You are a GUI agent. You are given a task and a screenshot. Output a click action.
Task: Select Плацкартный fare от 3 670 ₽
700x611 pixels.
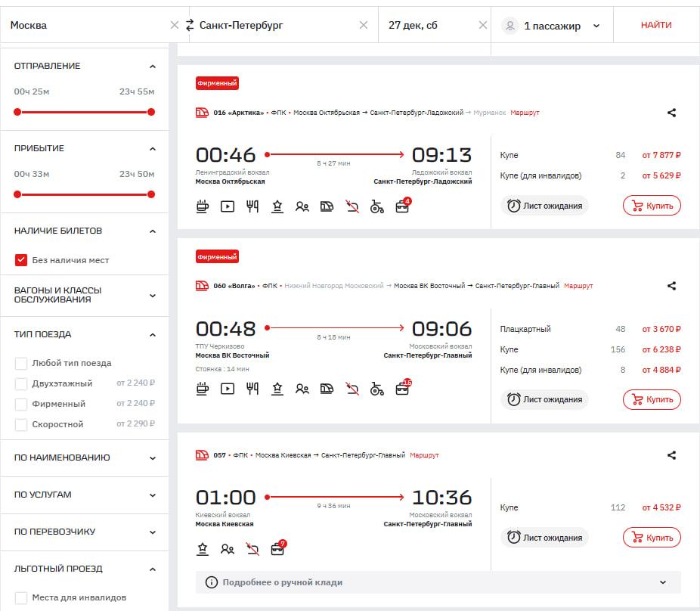coord(590,329)
